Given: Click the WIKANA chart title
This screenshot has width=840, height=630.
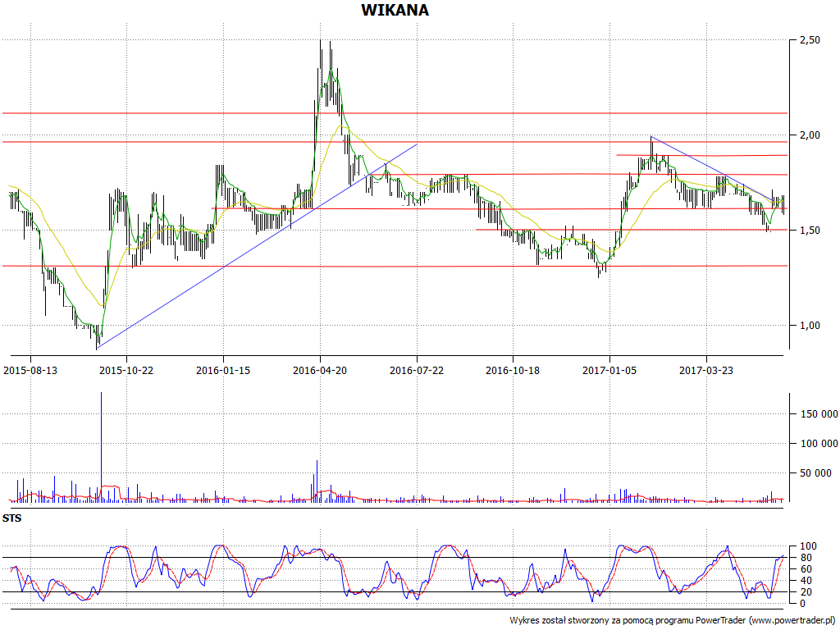Looking at the screenshot, I should click(x=395, y=10).
